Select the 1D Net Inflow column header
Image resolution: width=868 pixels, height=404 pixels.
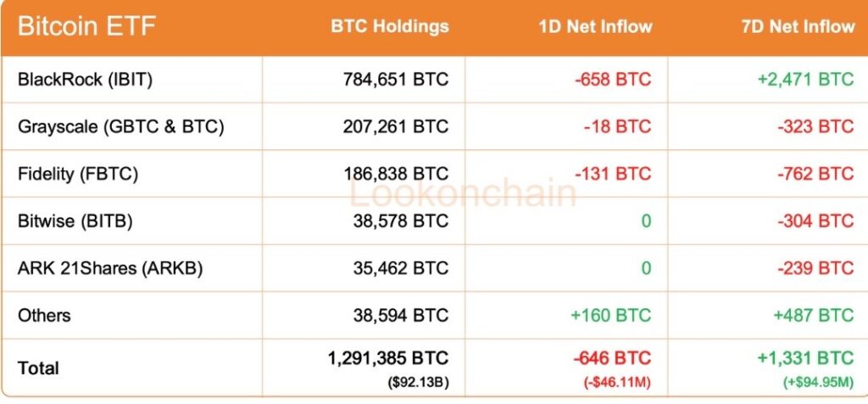click(595, 26)
